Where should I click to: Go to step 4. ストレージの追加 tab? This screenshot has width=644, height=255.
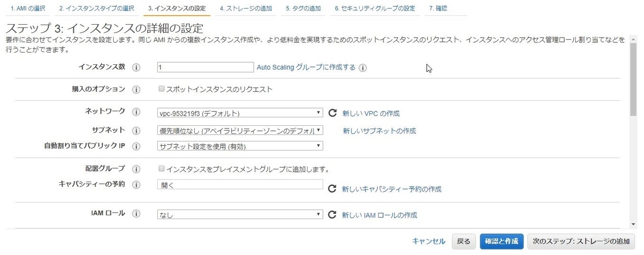(x=246, y=9)
